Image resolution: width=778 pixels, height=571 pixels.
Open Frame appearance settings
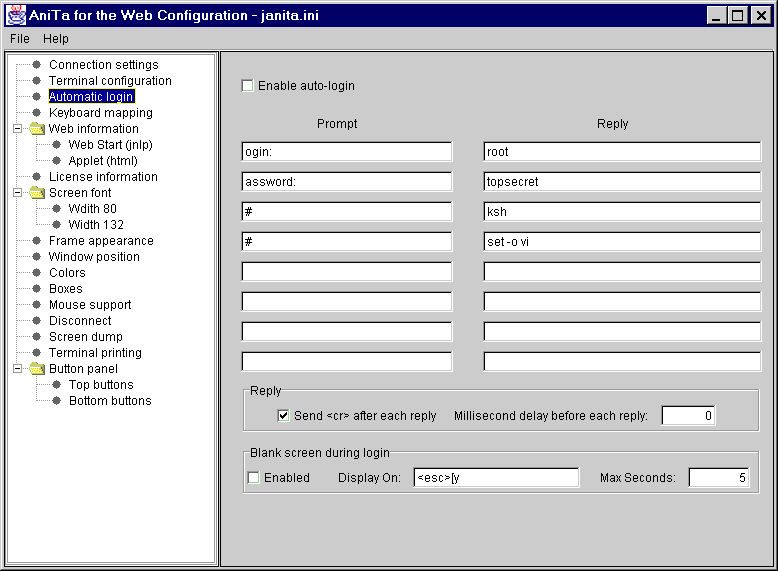coord(101,241)
